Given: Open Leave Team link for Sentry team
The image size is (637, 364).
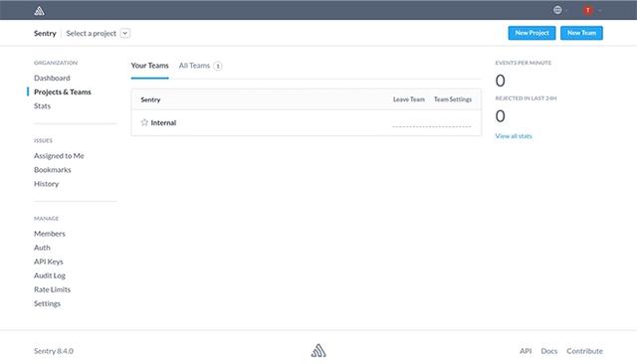Looking at the screenshot, I should pos(409,99).
